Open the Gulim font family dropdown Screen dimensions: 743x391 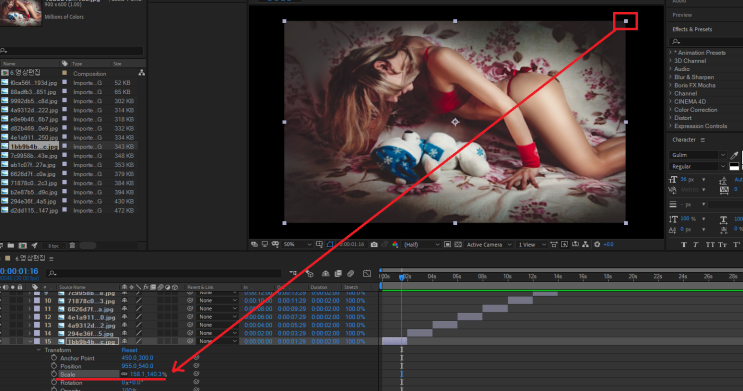click(698, 155)
